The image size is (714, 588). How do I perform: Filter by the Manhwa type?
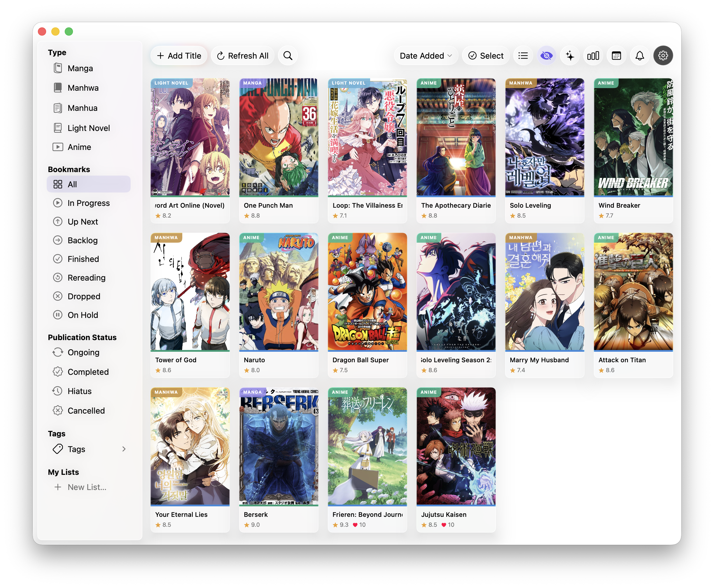(x=83, y=88)
